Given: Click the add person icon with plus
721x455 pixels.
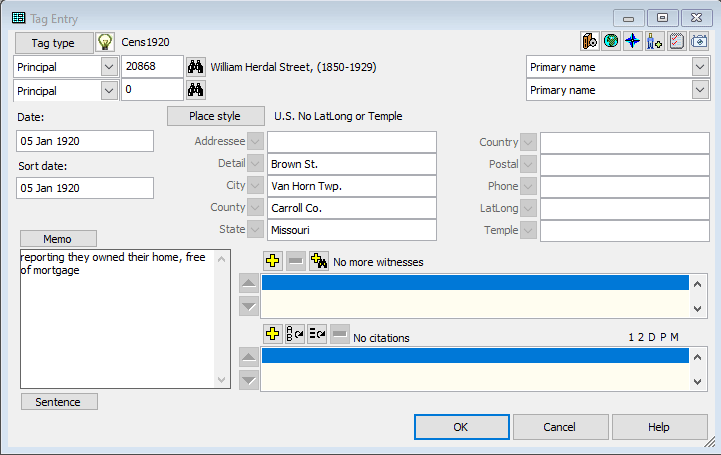Looking at the screenshot, I should 654,42.
